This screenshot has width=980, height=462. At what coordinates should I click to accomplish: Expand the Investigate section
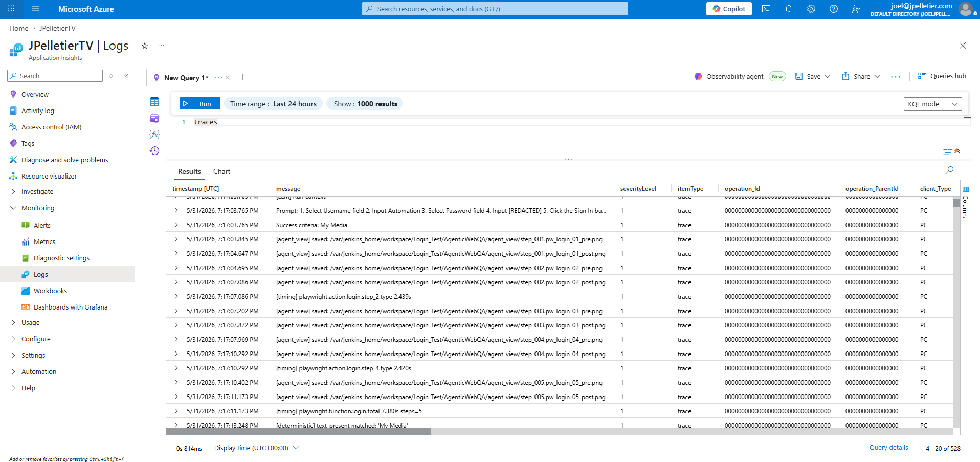[x=13, y=191]
